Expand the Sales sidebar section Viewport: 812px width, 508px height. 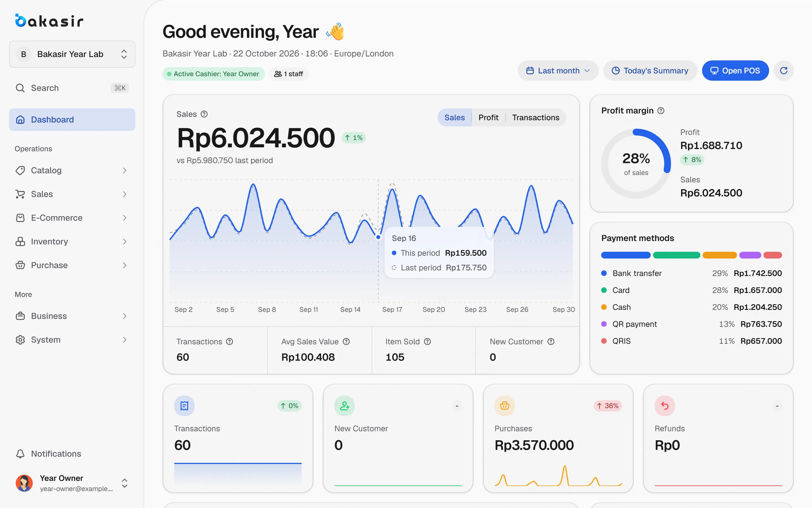click(x=72, y=194)
